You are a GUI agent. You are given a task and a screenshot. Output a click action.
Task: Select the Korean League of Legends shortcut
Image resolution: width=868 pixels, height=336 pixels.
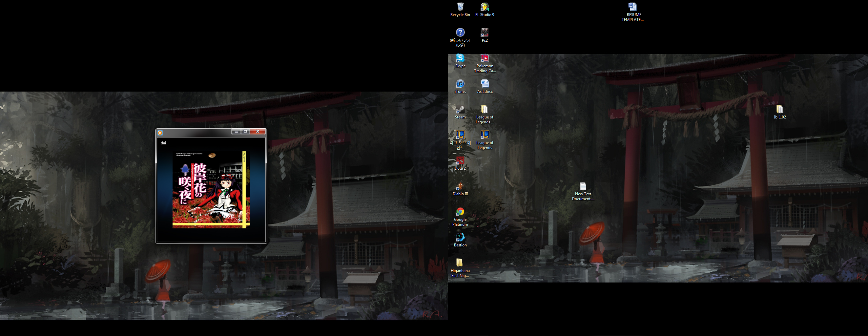(460, 140)
